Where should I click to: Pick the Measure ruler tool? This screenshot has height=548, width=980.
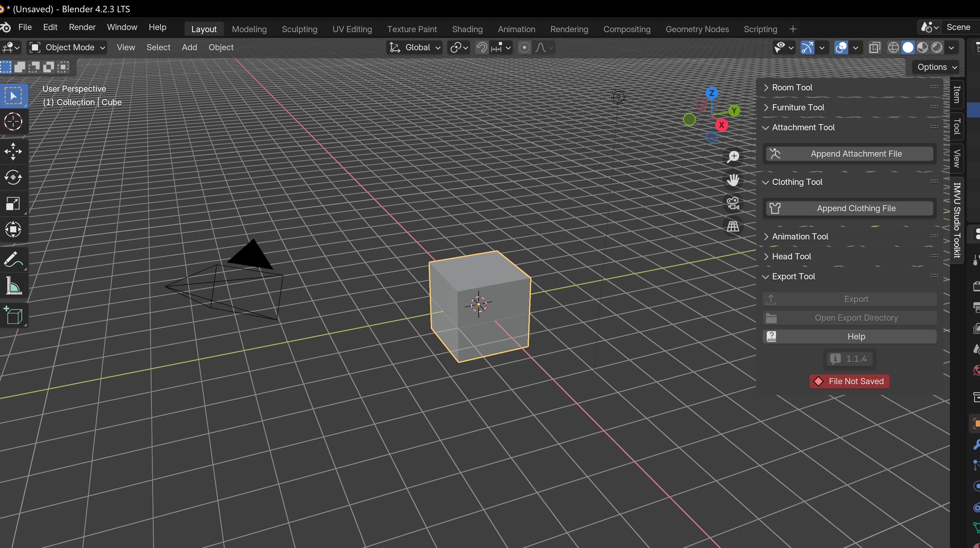point(13,286)
